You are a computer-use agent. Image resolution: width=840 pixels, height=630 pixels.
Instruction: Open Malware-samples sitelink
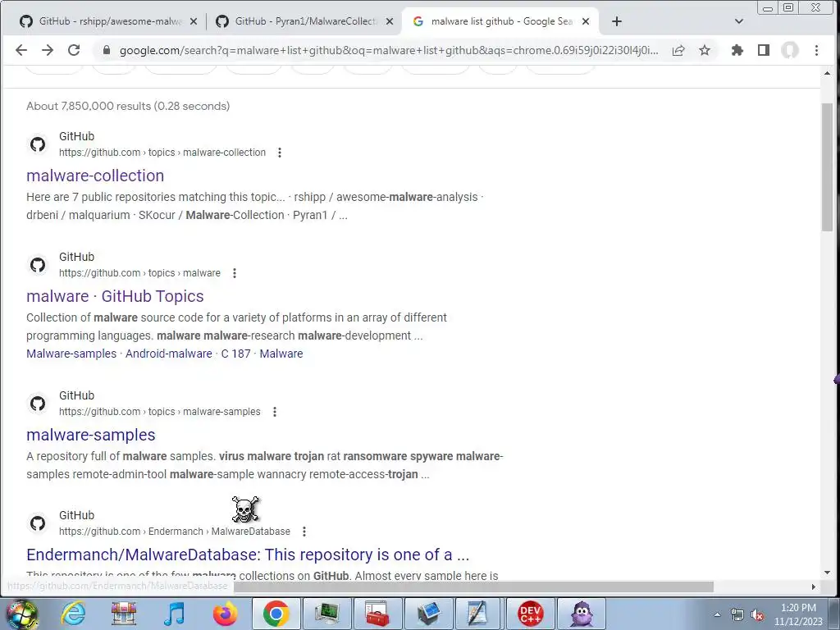pos(71,354)
